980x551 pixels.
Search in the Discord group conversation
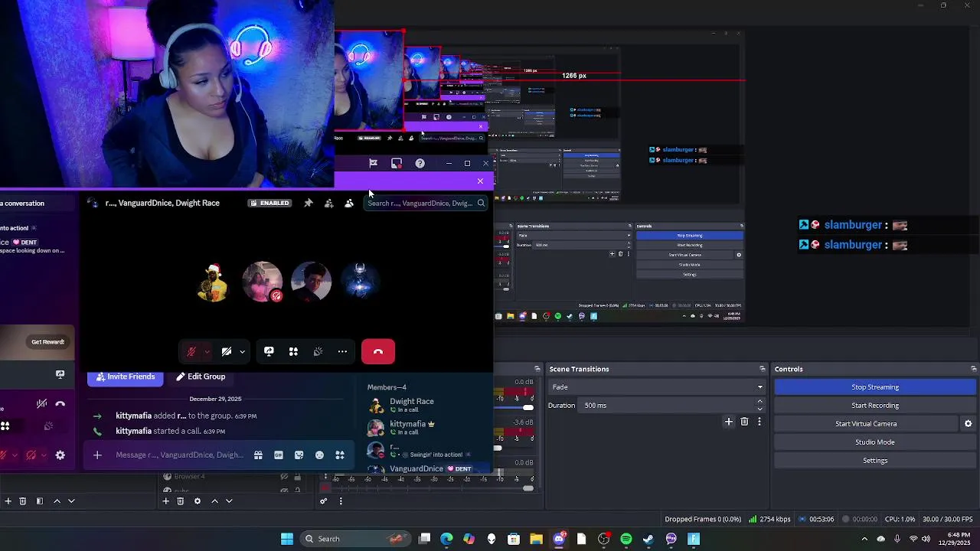click(426, 204)
